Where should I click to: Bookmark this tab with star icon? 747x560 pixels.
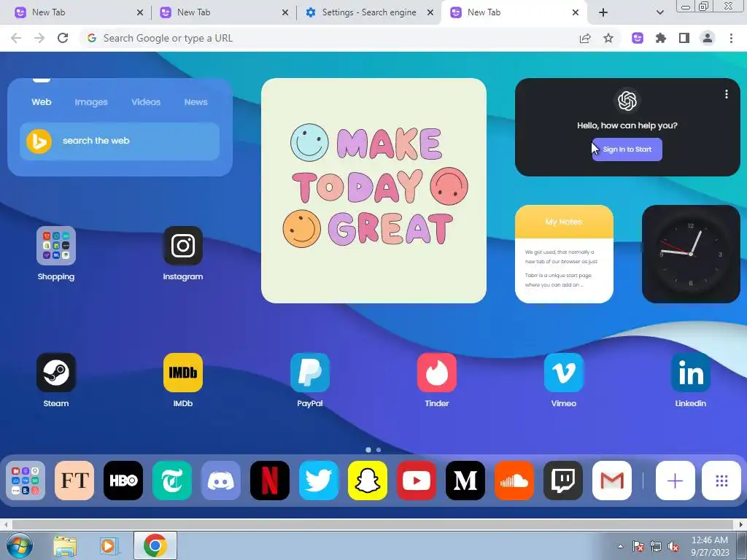coord(608,38)
